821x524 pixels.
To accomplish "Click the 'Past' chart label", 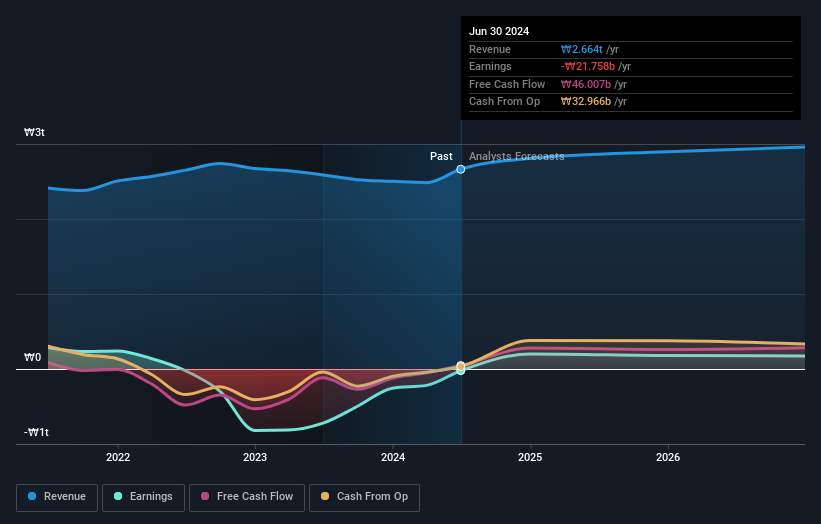I will pos(441,156).
